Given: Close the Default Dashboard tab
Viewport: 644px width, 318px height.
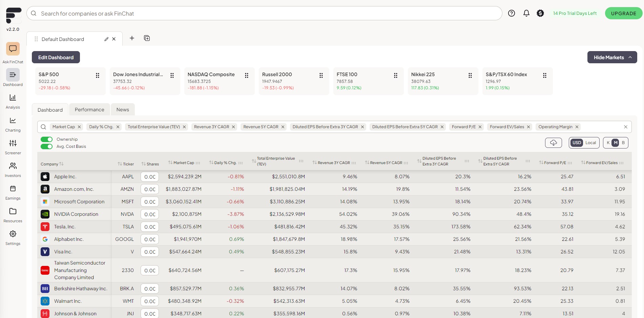Looking at the screenshot, I should (114, 39).
